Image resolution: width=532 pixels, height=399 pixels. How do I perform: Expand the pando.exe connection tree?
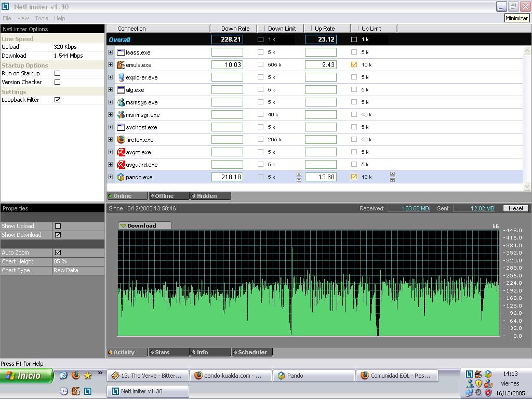tap(111, 177)
